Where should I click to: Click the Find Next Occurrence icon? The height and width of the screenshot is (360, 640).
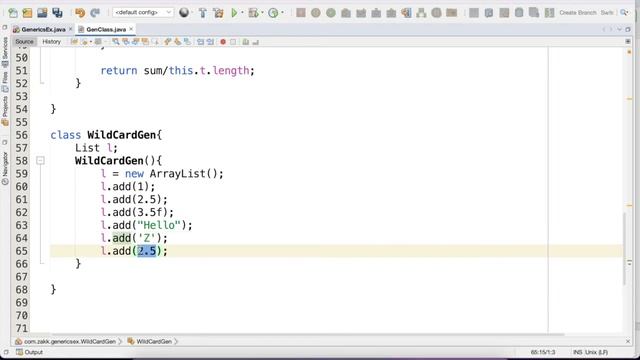(136, 42)
